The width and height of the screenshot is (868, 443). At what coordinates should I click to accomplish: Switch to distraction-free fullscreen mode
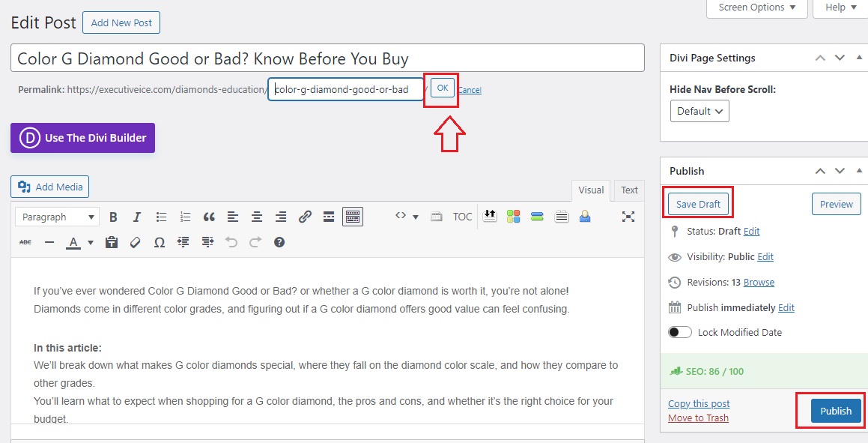pos(628,217)
